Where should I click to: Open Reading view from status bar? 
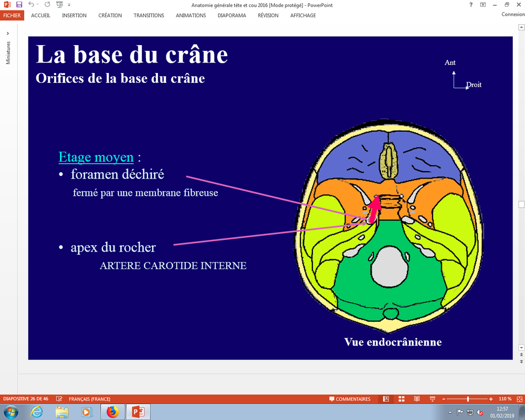point(417,399)
